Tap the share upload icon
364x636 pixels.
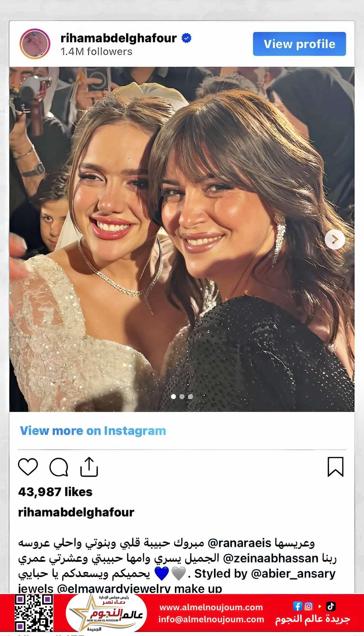click(89, 466)
